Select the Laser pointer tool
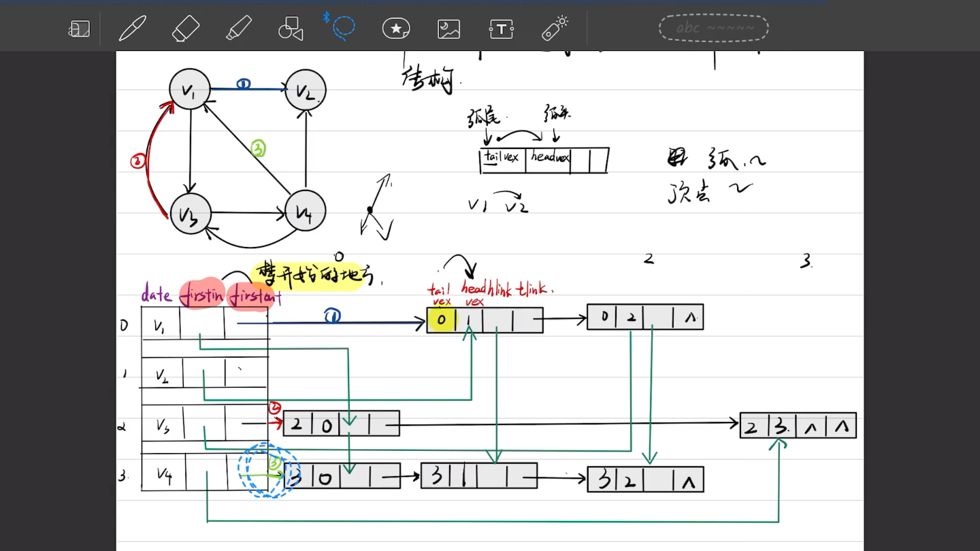Viewport: 980px width, 551px height. (x=555, y=29)
